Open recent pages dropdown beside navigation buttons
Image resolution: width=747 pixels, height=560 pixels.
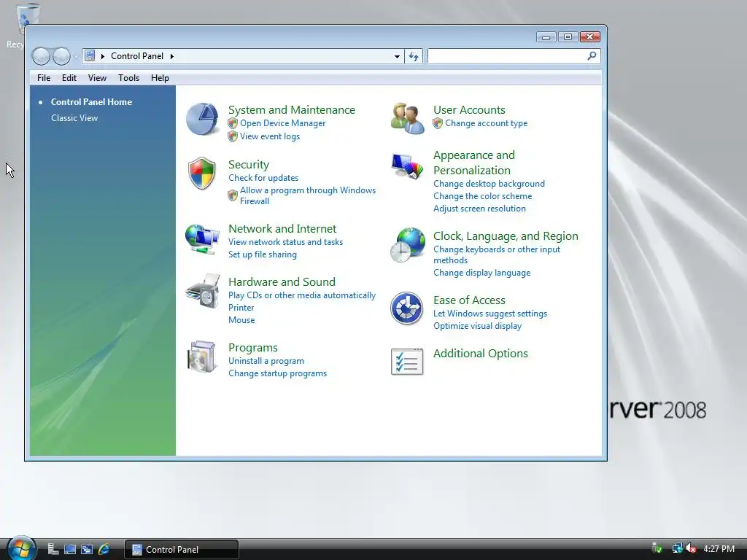tap(76, 57)
